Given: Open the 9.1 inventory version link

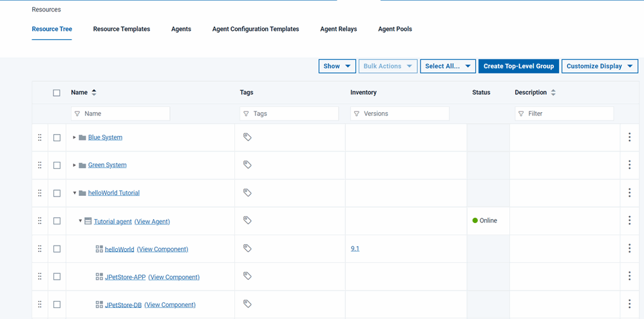Looking at the screenshot, I should [x=355, y=248].
